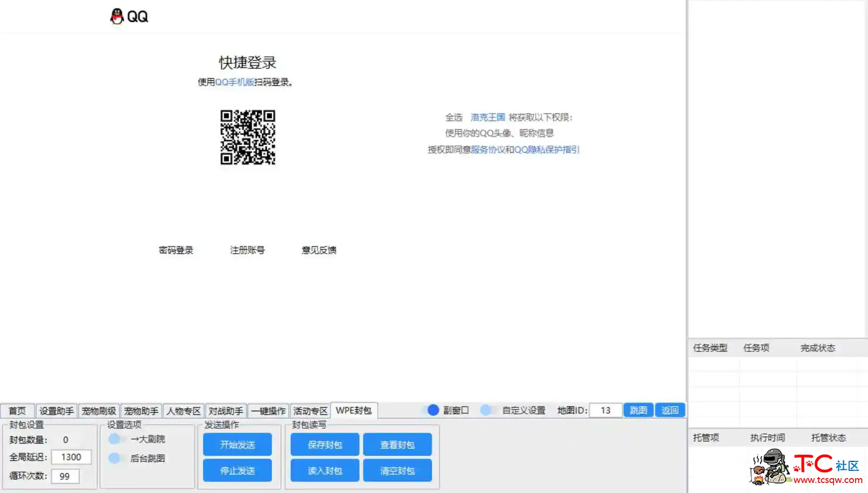Toggle the 自定义设置 switch
The height and width of the screenshot is (493, 868).
tap(487, 410)
